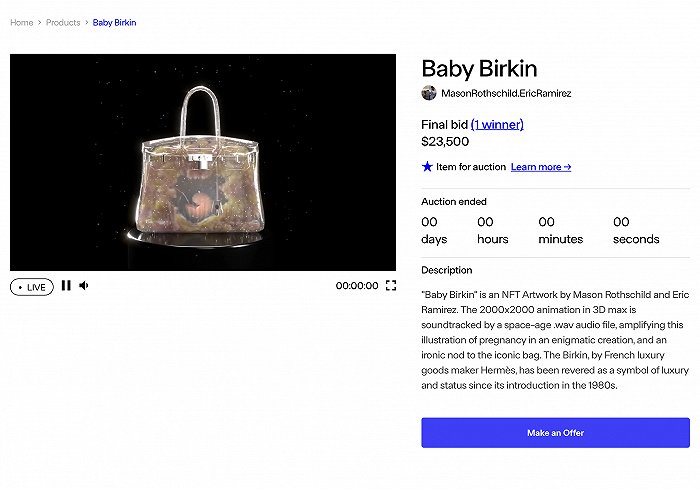Screen dimensions: 700x489
Task: Go to Home breadcrumb
Action: [21, 22]
